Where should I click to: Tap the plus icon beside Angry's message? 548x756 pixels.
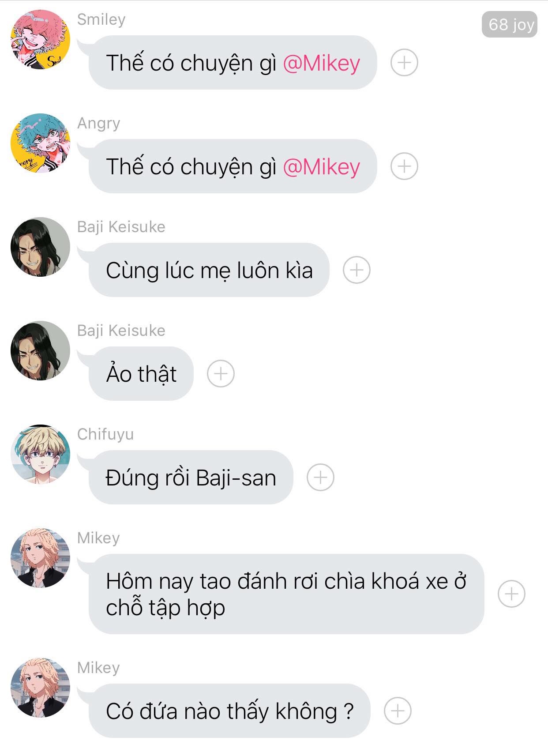[404, 166]
